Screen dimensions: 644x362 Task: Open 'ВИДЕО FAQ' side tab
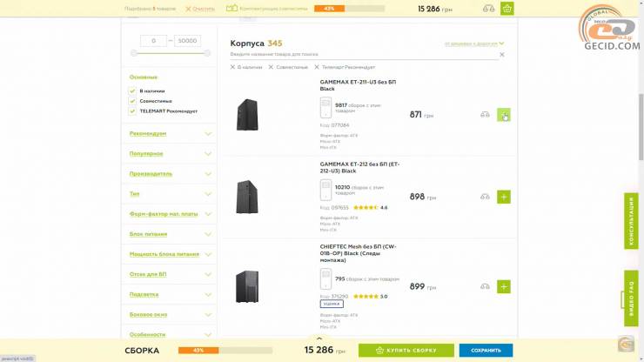[631, 298]
